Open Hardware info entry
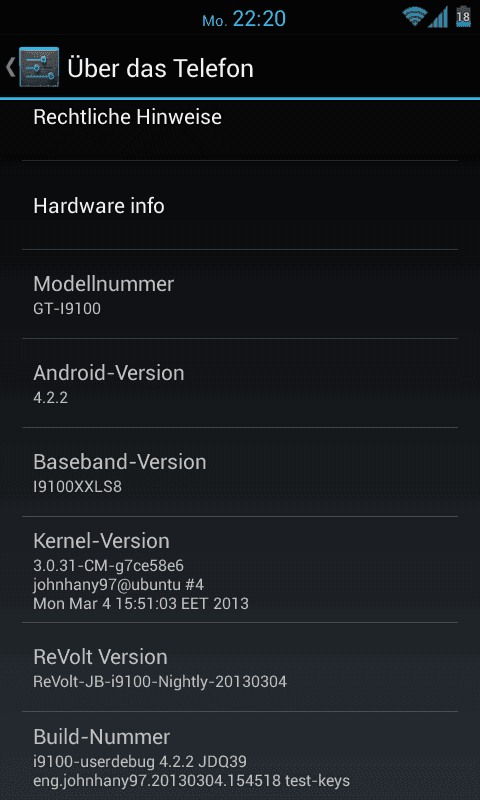This screenshot has height=800, width=480. pos(240,205)
